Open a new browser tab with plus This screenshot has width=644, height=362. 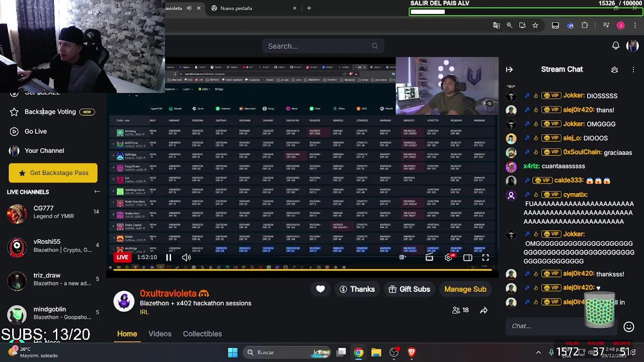(x=309, y=8)
